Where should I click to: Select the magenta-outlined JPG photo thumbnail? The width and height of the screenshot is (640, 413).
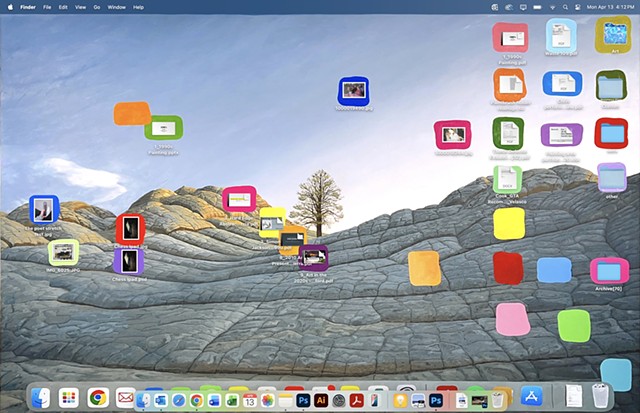tap(452, 135)
